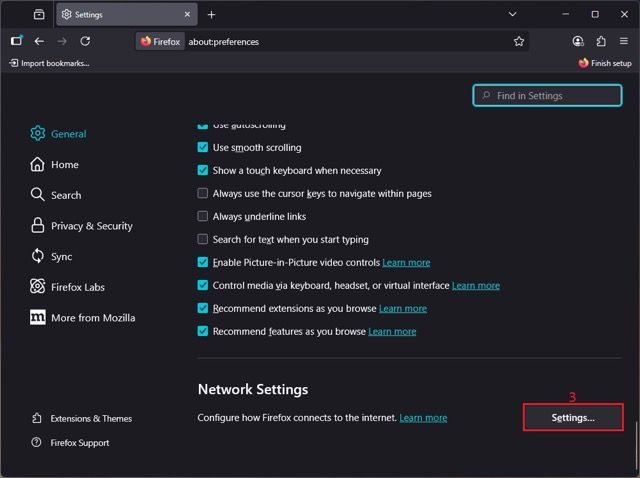Open the Extensions puzzle-piece icon
Viewport: 640px width, 478px height.
coord(601,41)
